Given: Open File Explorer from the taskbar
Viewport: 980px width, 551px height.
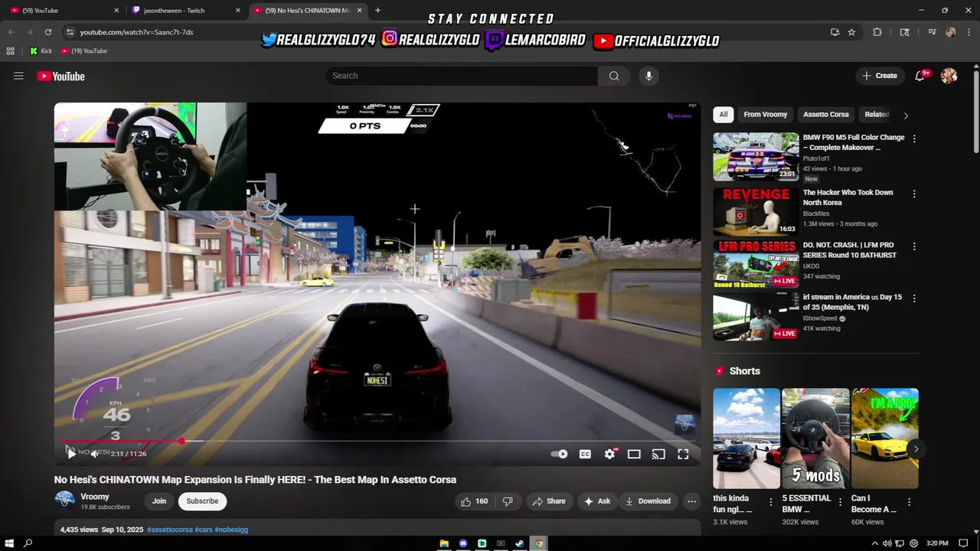Looking at the screenshot, I should coord(444,543).
